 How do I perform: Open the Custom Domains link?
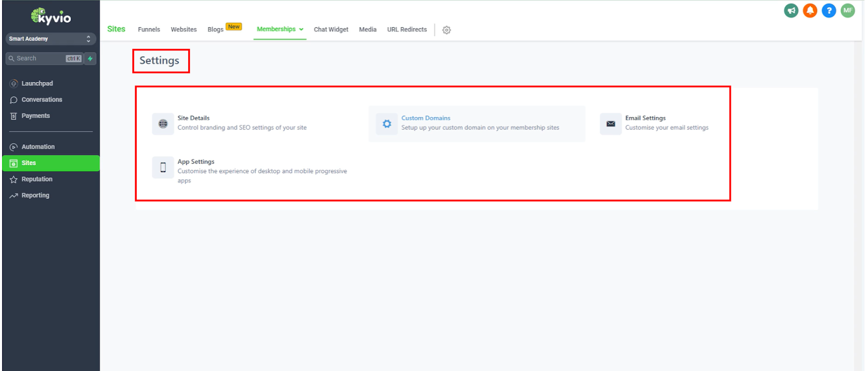pos(426,118)
